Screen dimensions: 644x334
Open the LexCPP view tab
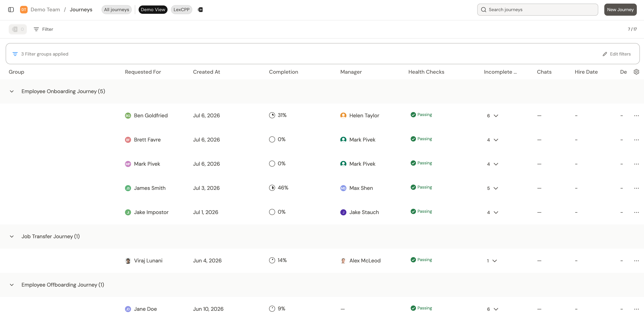point(182,9)
